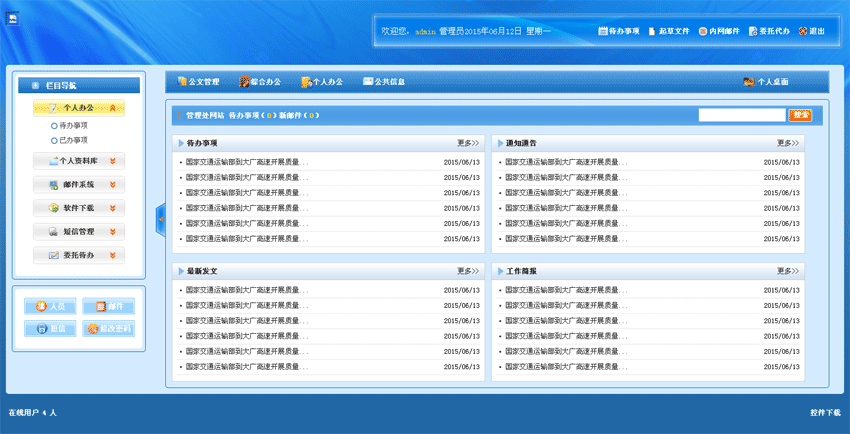The height and width of the screenshot is (434, 850).
Task: Click the 委托代办 icon in header
Action: click(x=752, y=32)
